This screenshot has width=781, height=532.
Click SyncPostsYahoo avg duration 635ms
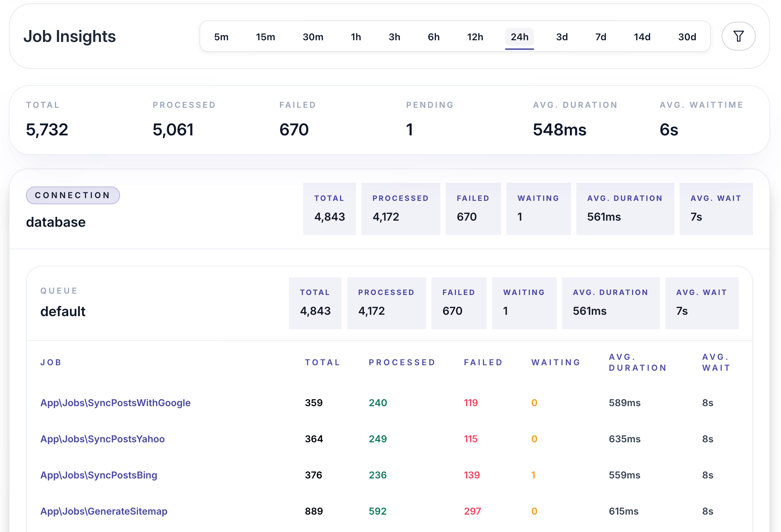click(625, 439)
